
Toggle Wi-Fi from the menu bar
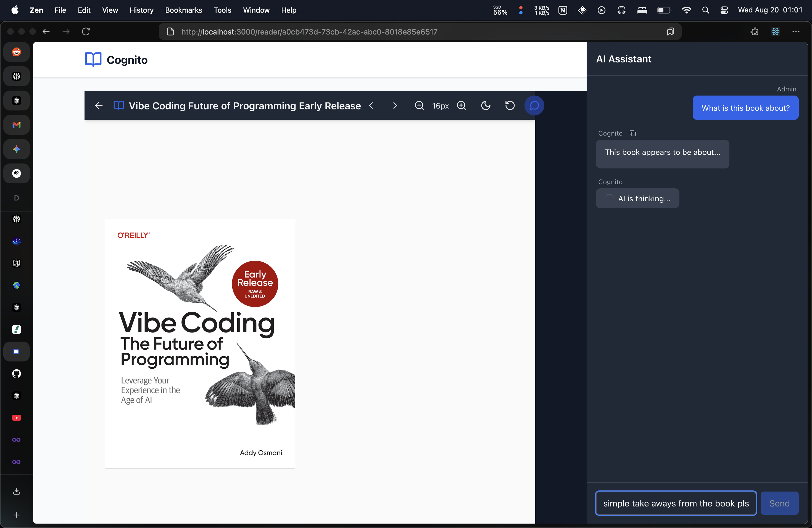(x=686, y=10)
